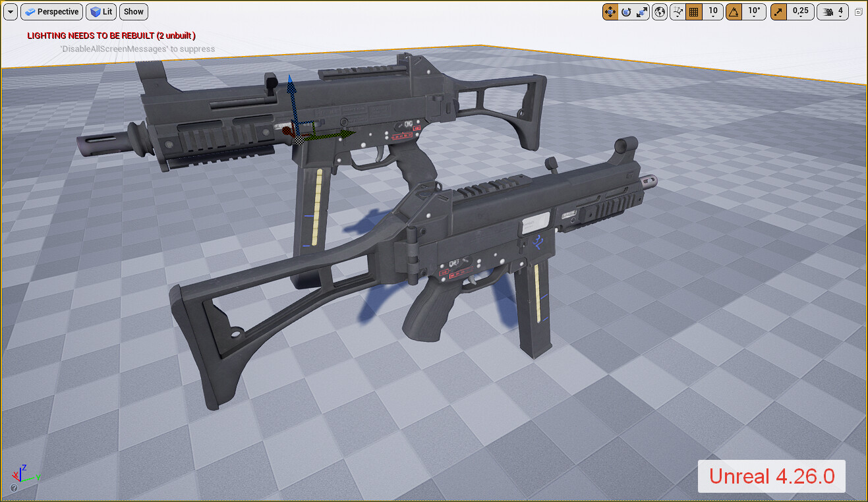Open the rotation snap angle dropdown showing 10°
Image resolution: width=868 pixels, height=502 pixels.
[x=753, y=11]
